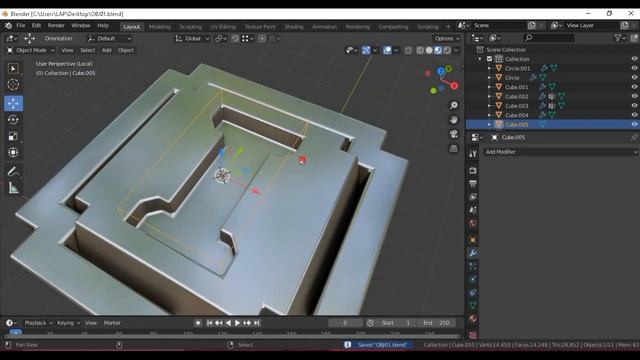Open the File menu
The height and width of the screenshot is (360, 640).
click(20, 25)
